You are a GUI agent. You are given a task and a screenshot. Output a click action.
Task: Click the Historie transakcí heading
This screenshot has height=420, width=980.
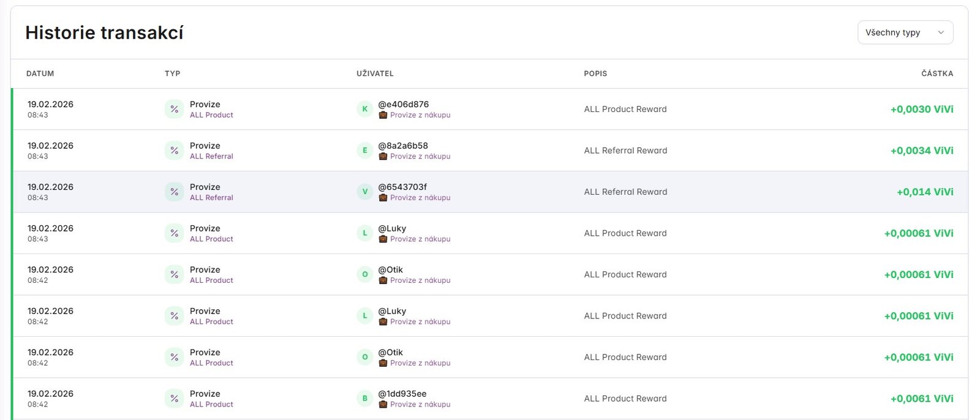pyautogui.click(x=104, y=32)
